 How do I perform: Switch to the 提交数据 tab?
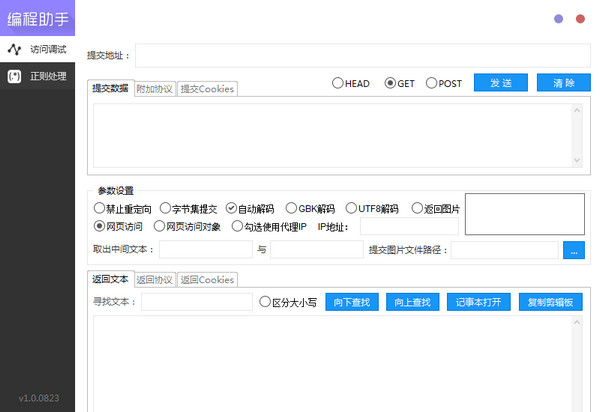coord(110,88)
